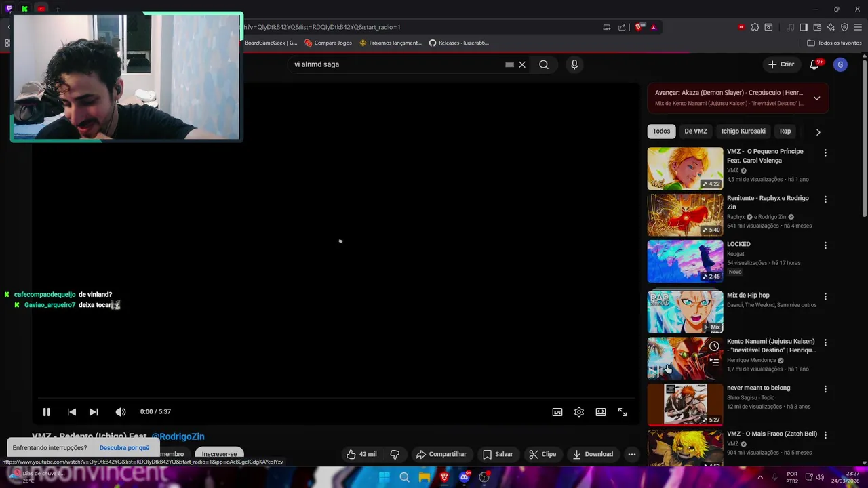The image size is (868, 488).
Task: Open the player settings gear
Action: tap(579, 412)
